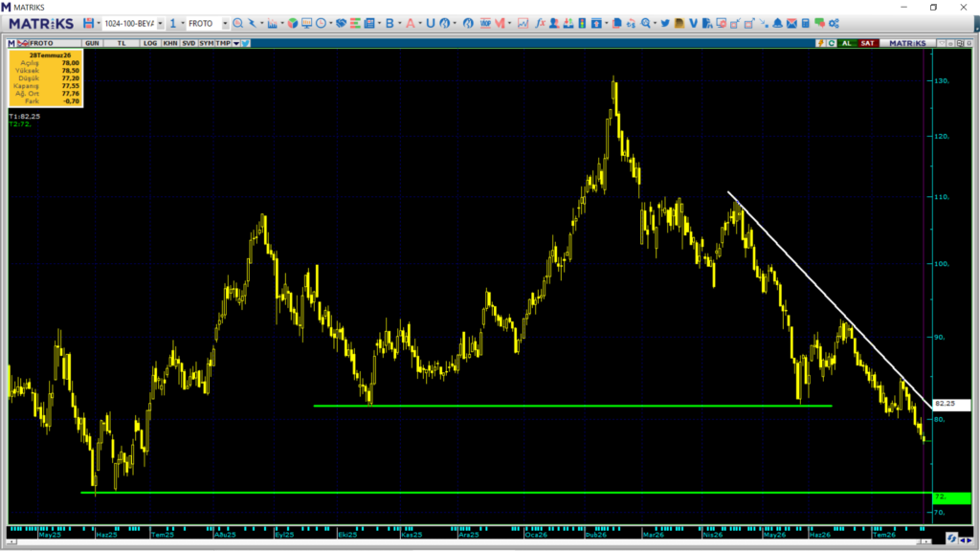Click the scroll-left arrow at chart bottom-right

[963, 540]
